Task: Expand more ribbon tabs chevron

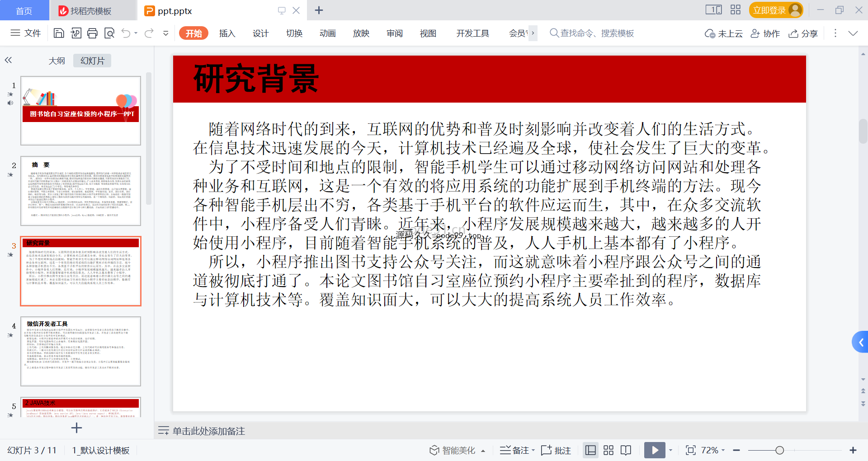Action: [533, 33]
